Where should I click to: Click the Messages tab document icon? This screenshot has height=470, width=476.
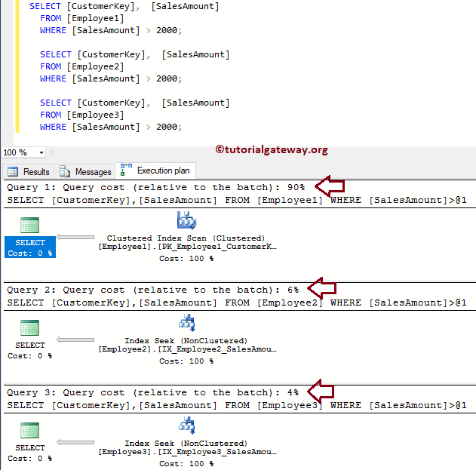[x=65, y=171]
